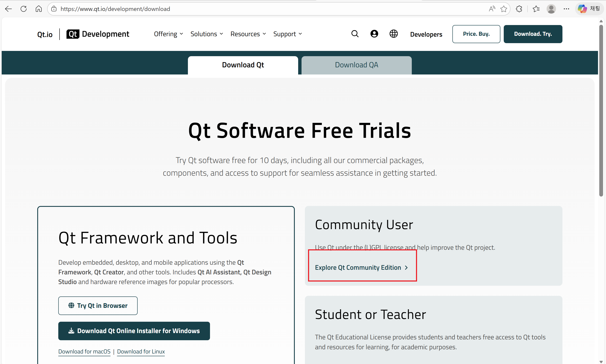
Task: Open browser extensions puzzle icon
Action: (519, 9)
